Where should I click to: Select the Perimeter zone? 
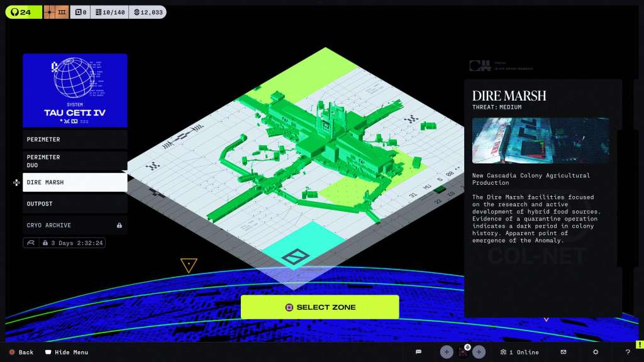[x=75, y=139]
